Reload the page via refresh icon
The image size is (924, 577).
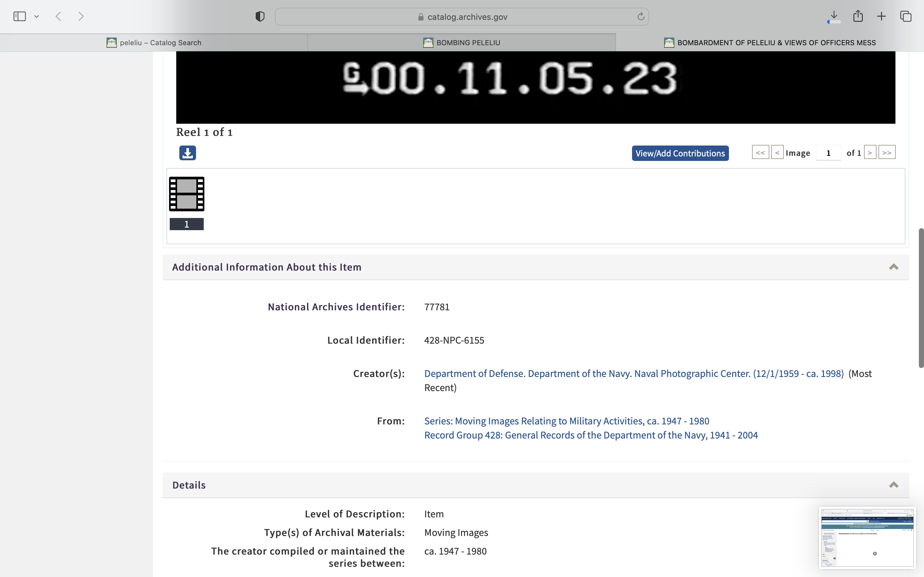pos(641,16)
